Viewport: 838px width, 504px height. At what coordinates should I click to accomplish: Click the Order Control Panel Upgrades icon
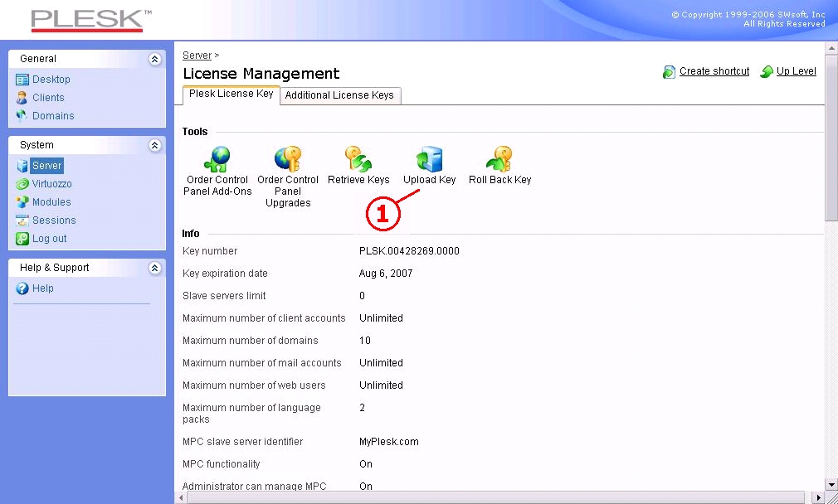click(x=288, y=158)
